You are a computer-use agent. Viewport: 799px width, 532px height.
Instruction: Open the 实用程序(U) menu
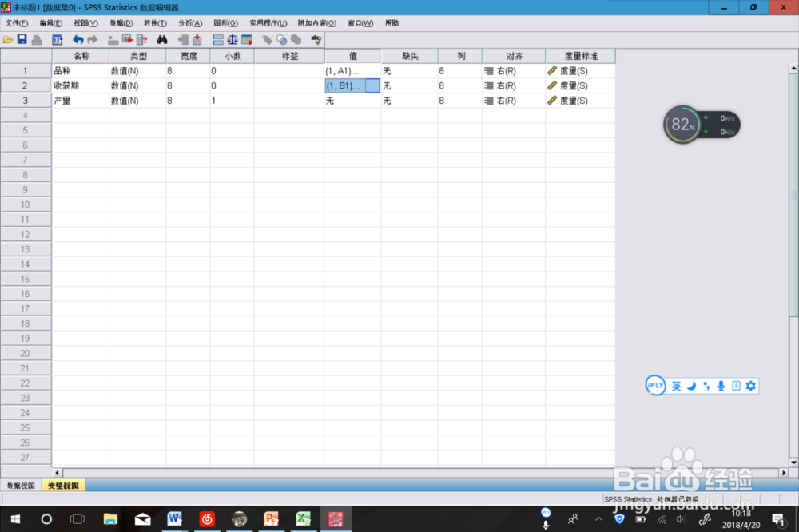[x=268, y=23]
